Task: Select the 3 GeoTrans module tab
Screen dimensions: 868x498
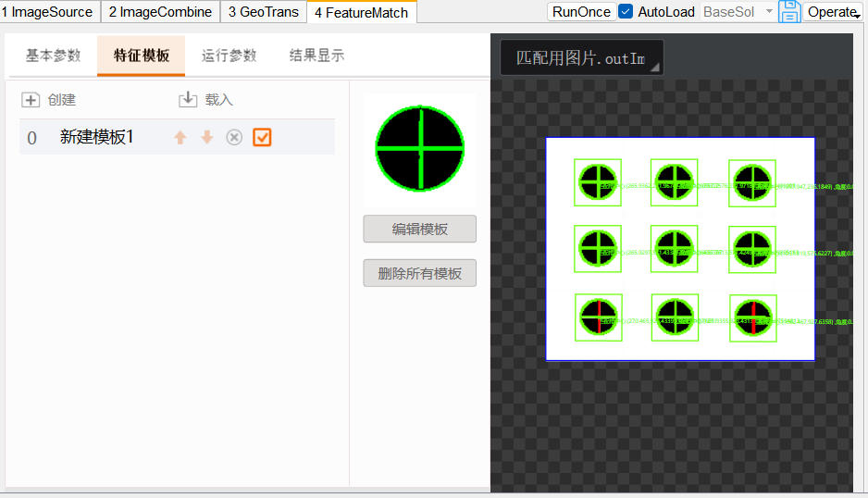Action: [264, 12]
